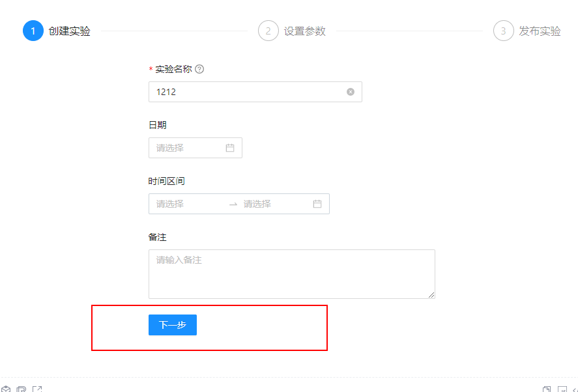Screen dimensions: 578x392
Task: Click the P-shaped document icon at bottom left
Action: click(x=22, y=388)
